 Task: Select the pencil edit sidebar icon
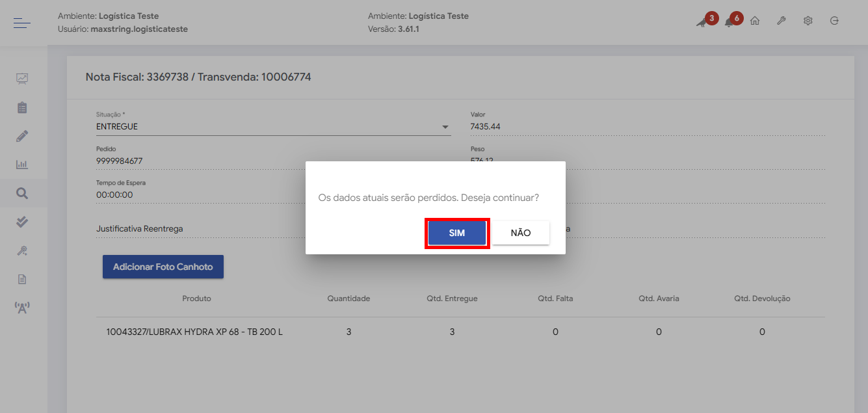pyautogui.click(x=22, y=136)
